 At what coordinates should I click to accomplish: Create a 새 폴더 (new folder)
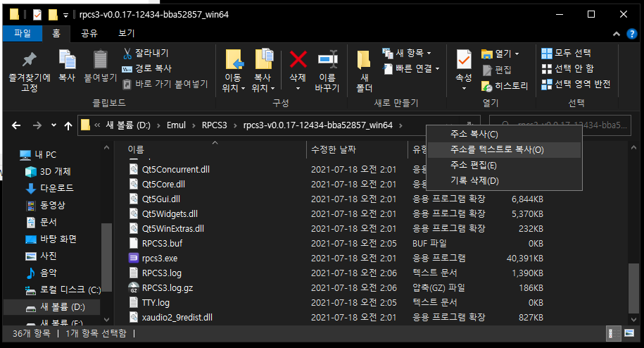[364, 70]
